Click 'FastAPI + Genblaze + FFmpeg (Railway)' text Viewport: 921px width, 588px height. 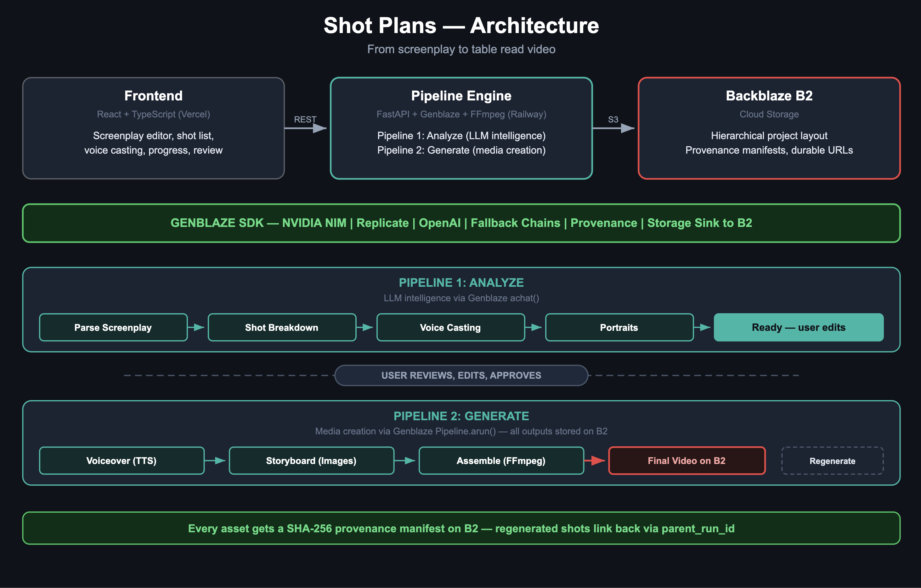point(461,114)
